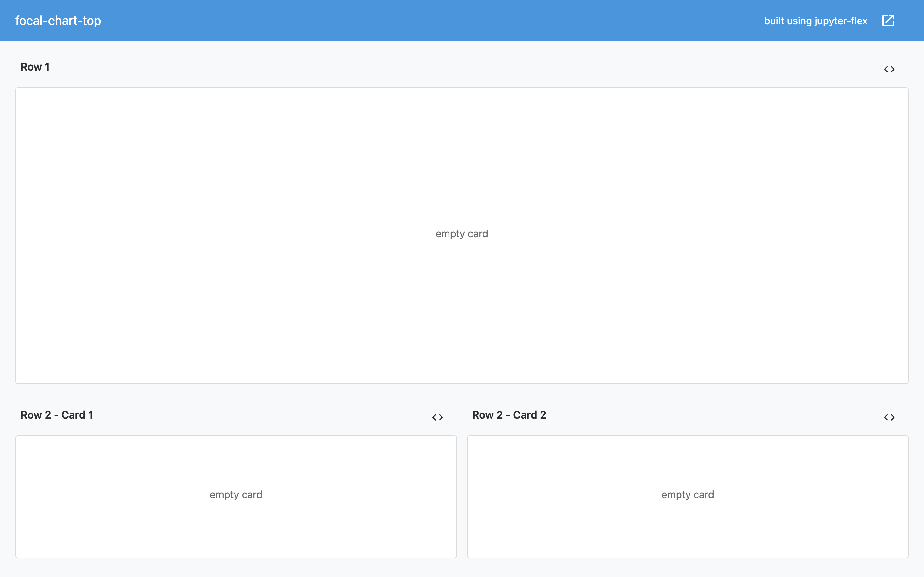Viewport: 924px width, 577px height.
Task: Click the focal-chart-top dashboard title
Action: point(58,21)
